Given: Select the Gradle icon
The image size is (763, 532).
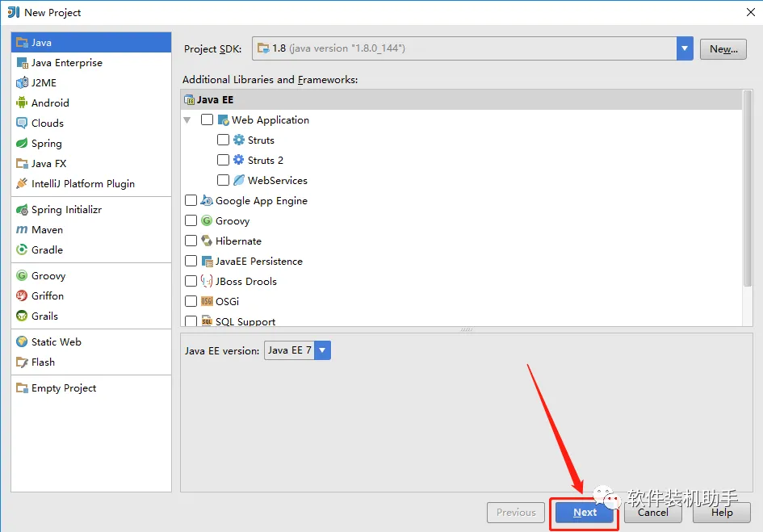Looking at the screenshot, I should pyautogui.click(x=22, y=249).
